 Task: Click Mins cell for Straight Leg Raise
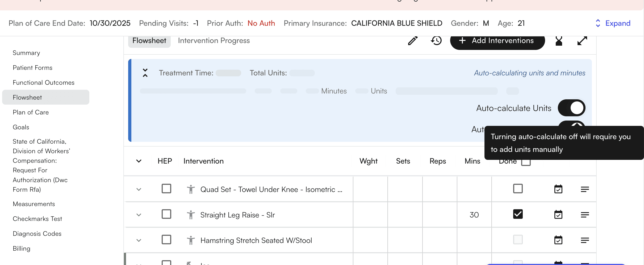click(474, 215)
